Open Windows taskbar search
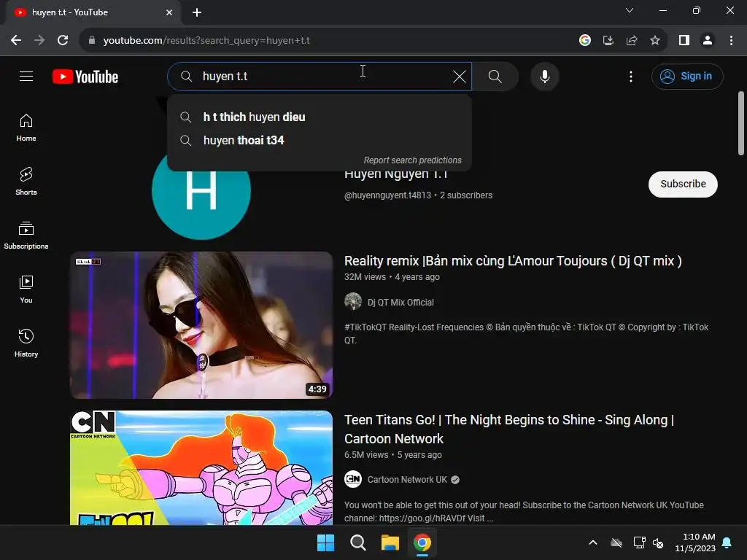This screenshot has width=747, height=560. [357, 542]
